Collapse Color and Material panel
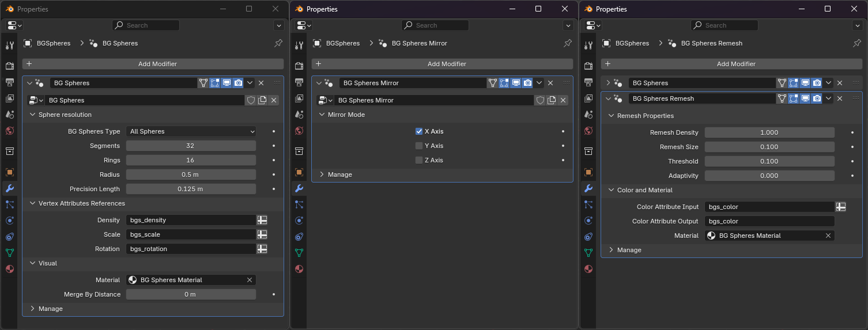Viewport: 868px width, 330px height. pyautogui.click(x=612, y=190)
